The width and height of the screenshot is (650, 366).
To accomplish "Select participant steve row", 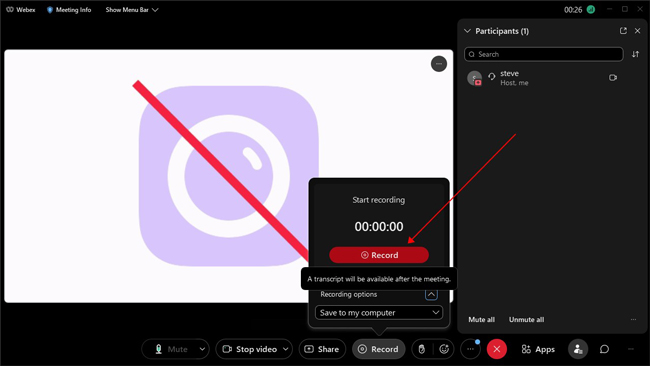I will [552, 78].
